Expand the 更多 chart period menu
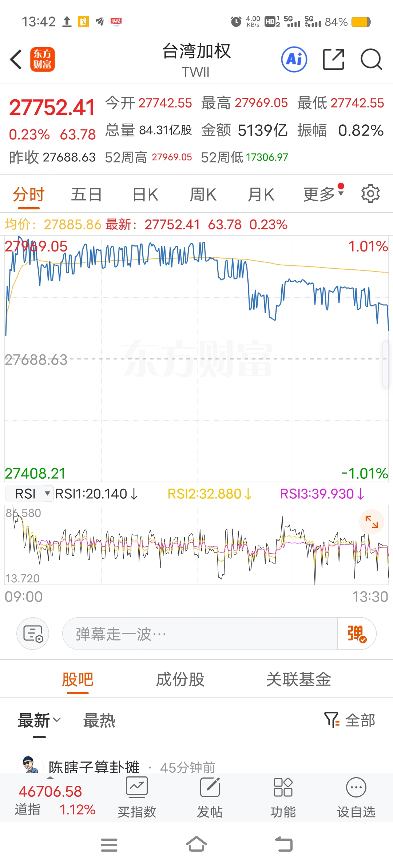 click(323, 194)
